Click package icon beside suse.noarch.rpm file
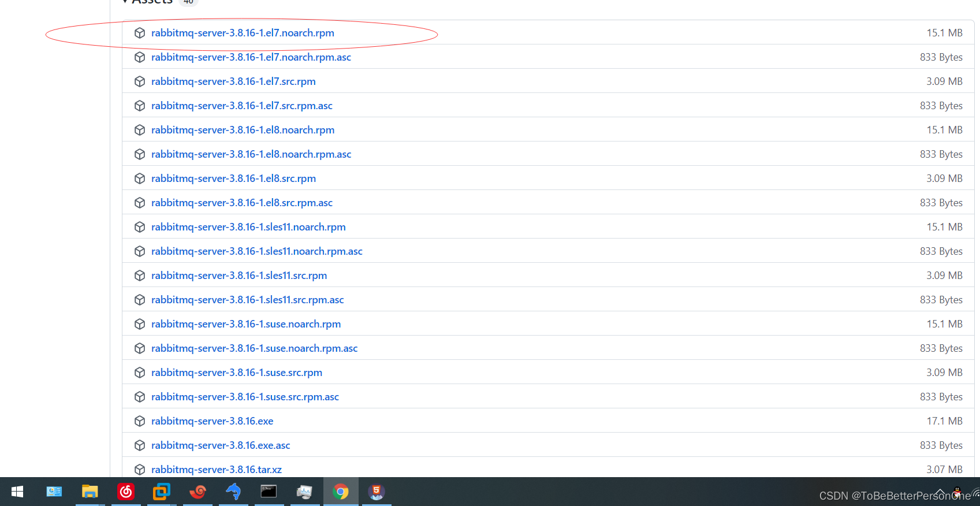Screen dimensions: 980x506 tap(140, 324)
